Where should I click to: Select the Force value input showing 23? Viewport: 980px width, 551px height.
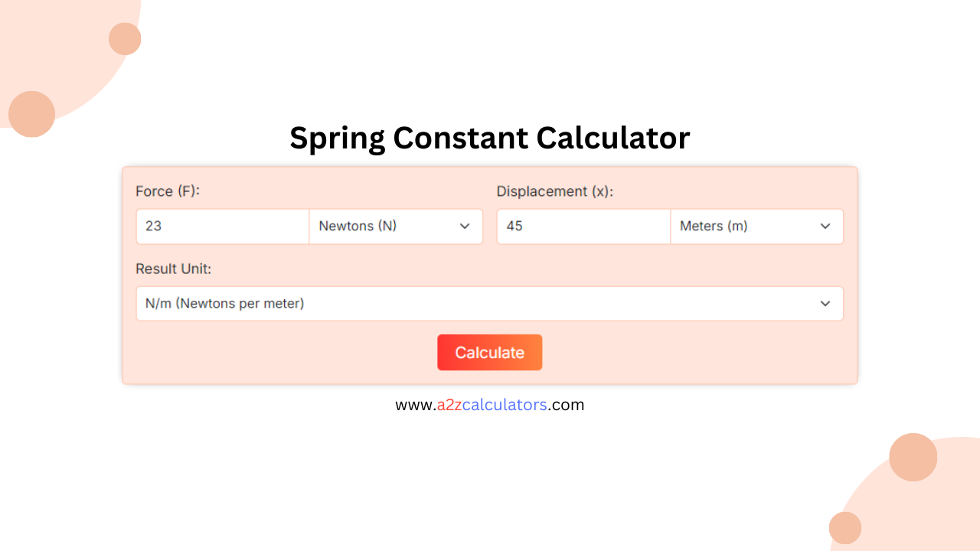click(222, 226)
